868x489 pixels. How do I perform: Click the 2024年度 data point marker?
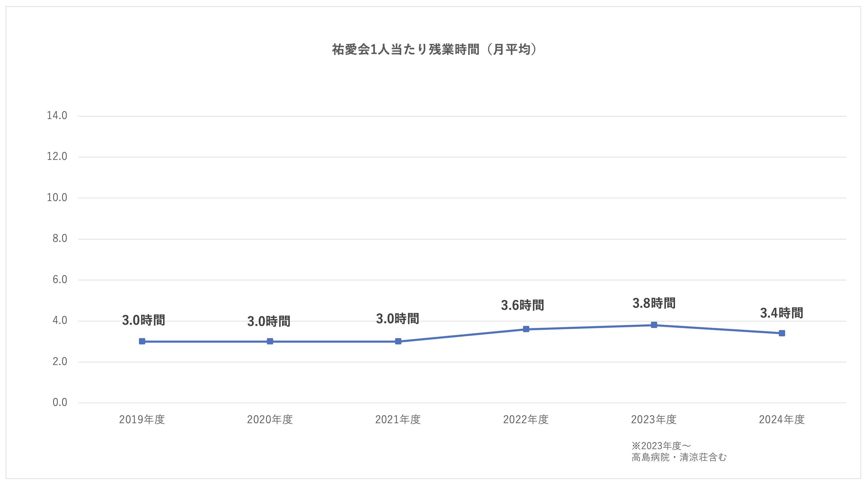782,333
